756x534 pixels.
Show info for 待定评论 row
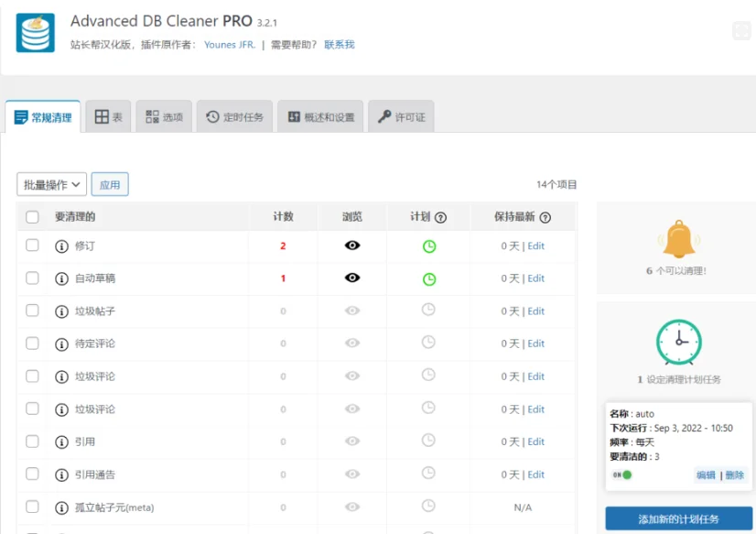coord(61,344)
